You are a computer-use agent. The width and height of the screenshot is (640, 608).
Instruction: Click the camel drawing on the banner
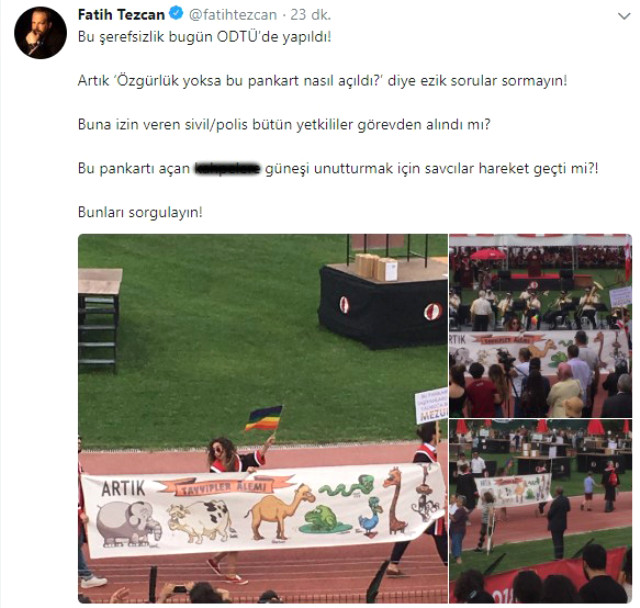[280, 512]
